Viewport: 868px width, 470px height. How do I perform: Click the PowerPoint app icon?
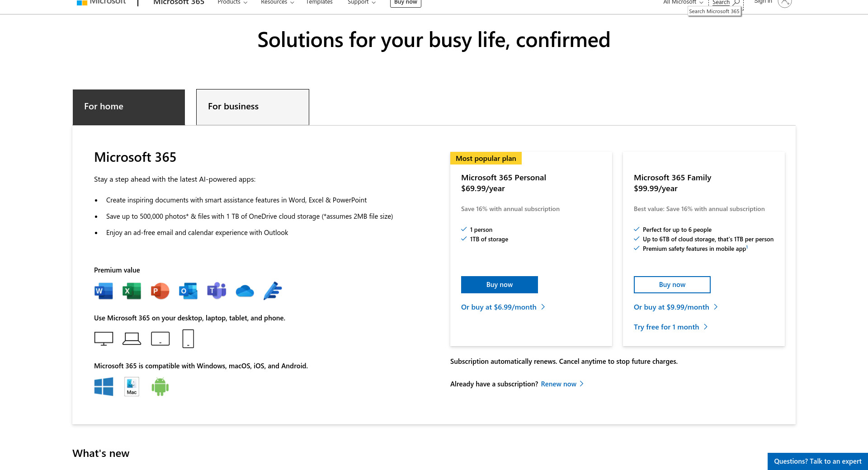coord(160,291)
